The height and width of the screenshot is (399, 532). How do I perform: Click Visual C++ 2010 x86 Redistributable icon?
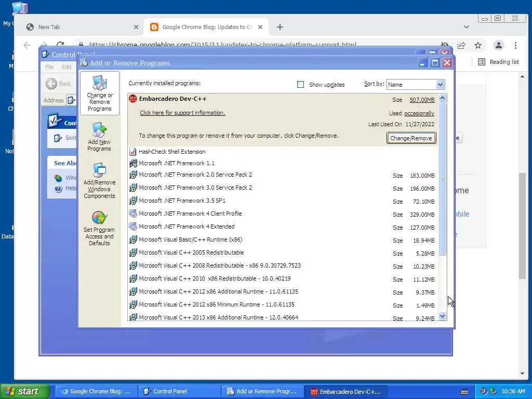tap(133, 278)
